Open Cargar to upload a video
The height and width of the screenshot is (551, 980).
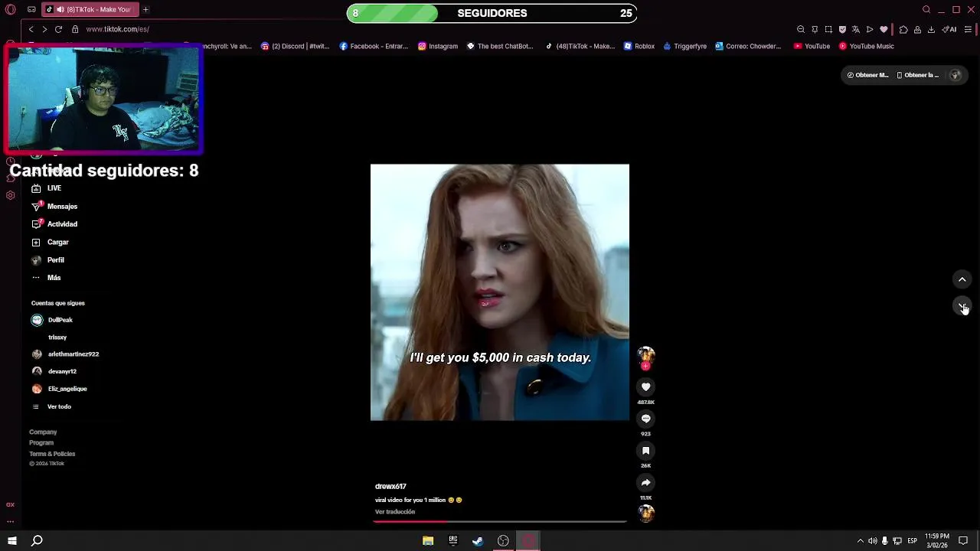[50, 242]
